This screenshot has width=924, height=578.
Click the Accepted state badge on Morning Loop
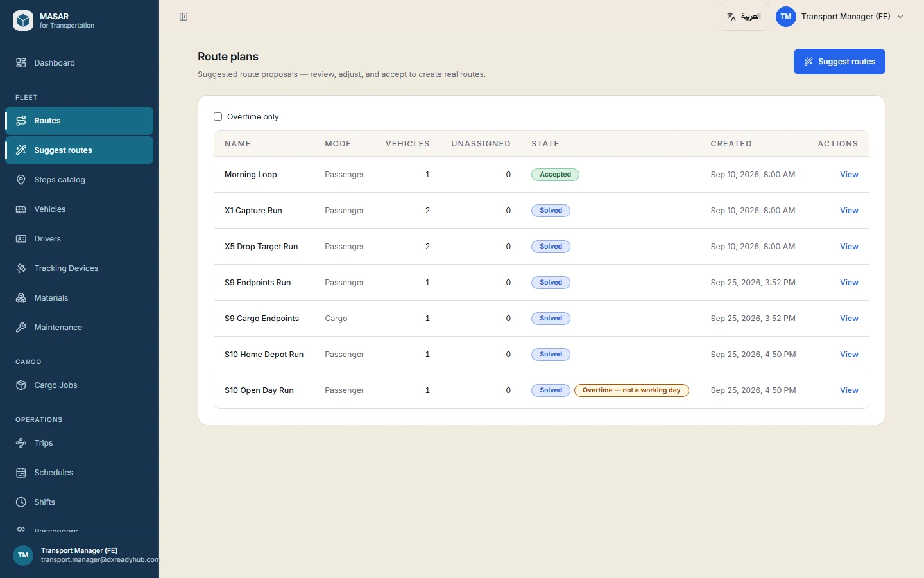[555, 175]
